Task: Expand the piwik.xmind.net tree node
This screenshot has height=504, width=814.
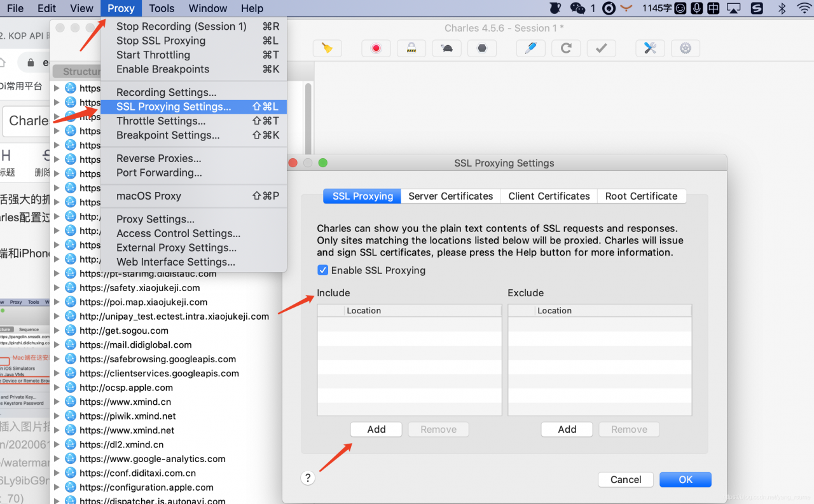Action: (57, 416)
